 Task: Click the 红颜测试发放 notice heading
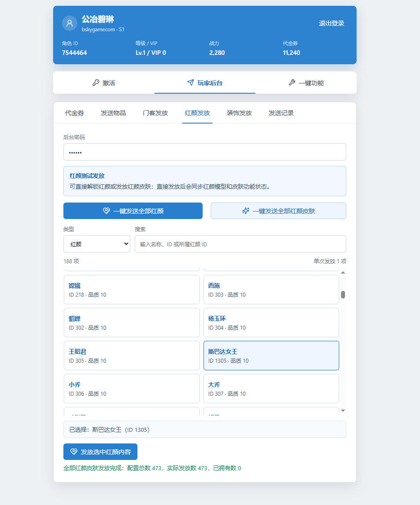87,176
